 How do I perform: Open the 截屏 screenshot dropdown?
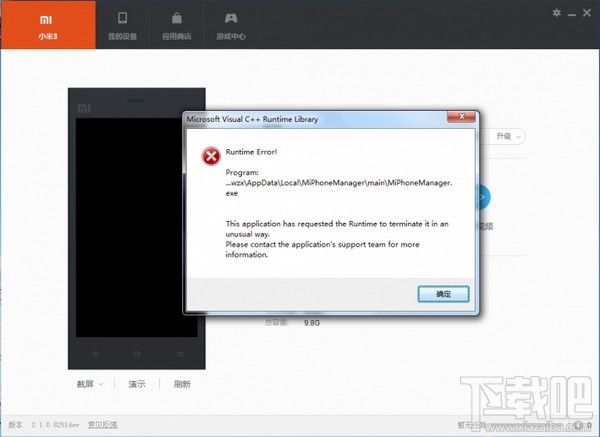point(90,384)
